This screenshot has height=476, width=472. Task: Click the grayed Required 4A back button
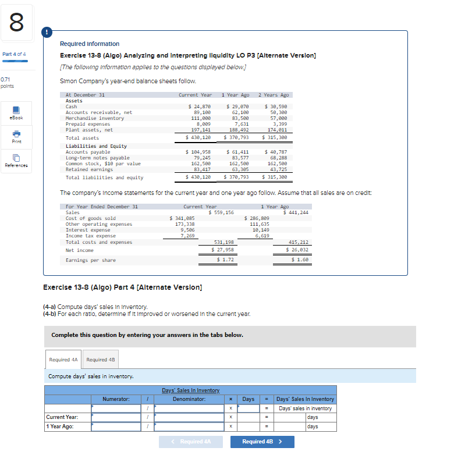tap(191, 442)
